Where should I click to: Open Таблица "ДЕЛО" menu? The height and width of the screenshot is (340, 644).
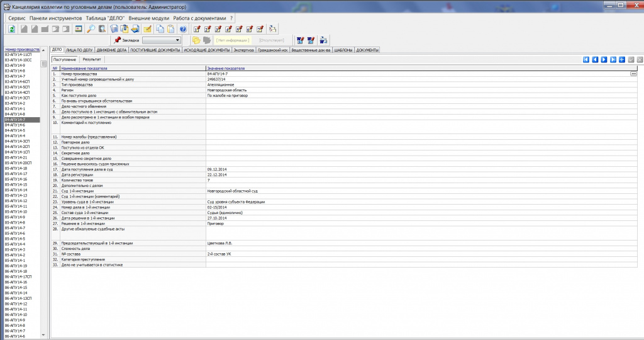105,18
